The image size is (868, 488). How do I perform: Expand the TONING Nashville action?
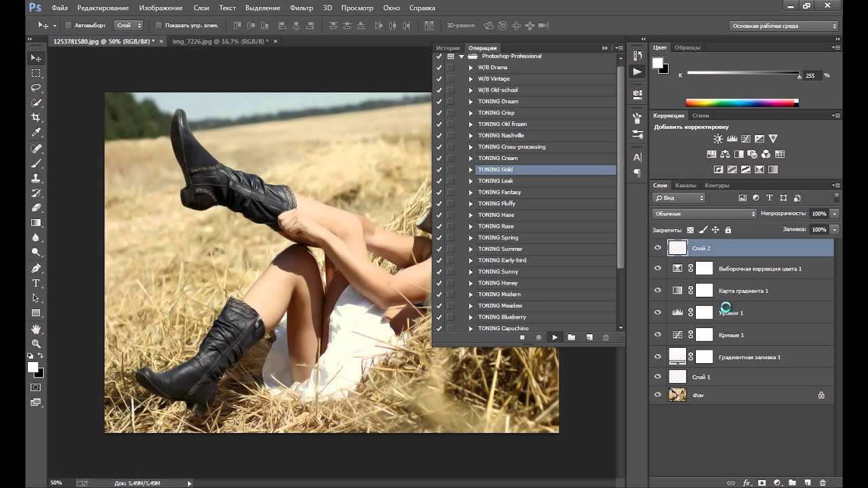tap(471, 136)
